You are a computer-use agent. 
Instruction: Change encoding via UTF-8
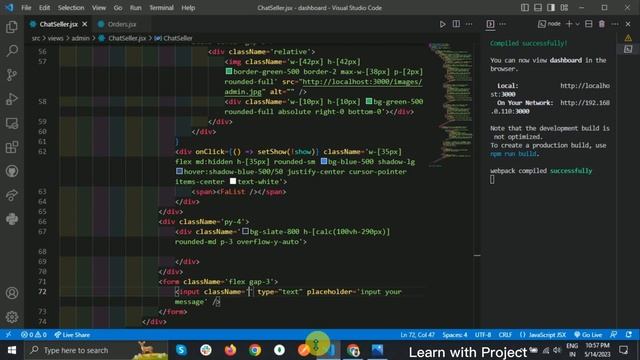[483, 335]
